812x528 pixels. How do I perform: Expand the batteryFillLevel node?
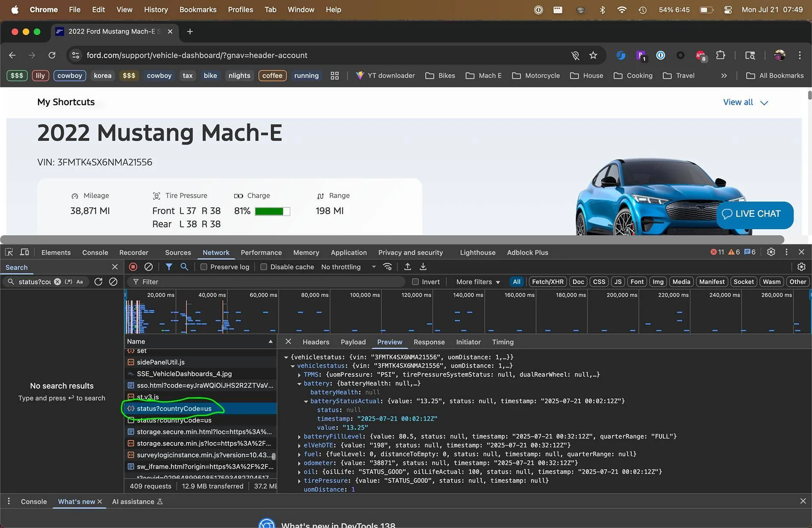pos(299,437)
